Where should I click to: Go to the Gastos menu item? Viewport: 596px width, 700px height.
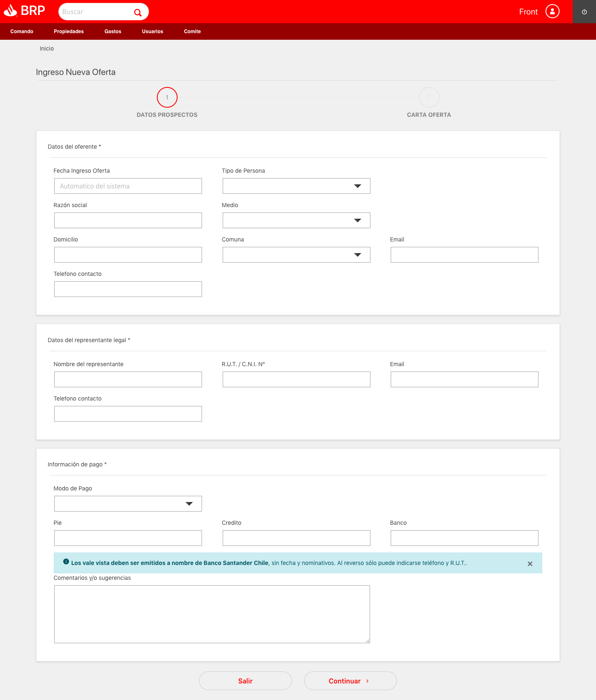tap(113, 31)
